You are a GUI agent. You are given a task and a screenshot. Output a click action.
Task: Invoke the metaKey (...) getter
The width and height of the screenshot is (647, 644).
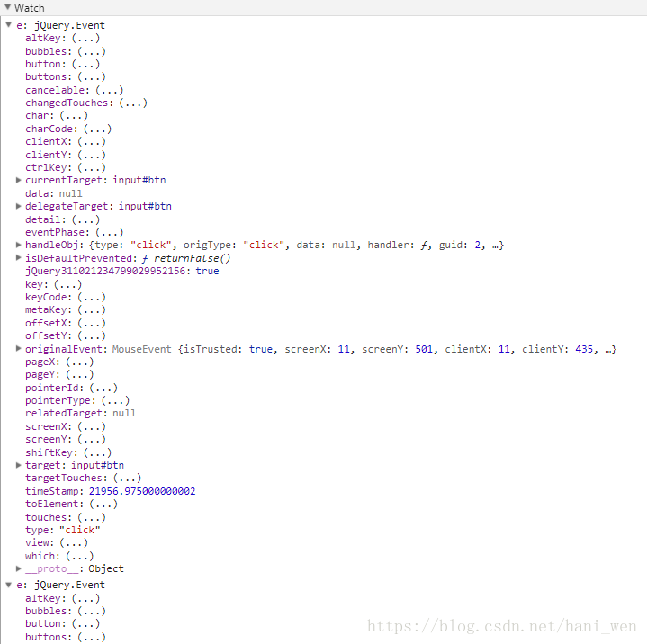pos(92,309)
